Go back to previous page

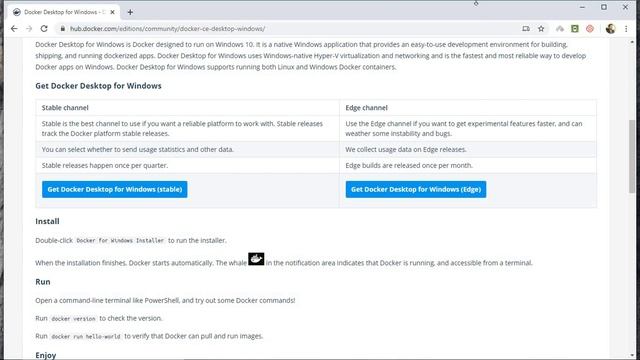coord(14,29)
